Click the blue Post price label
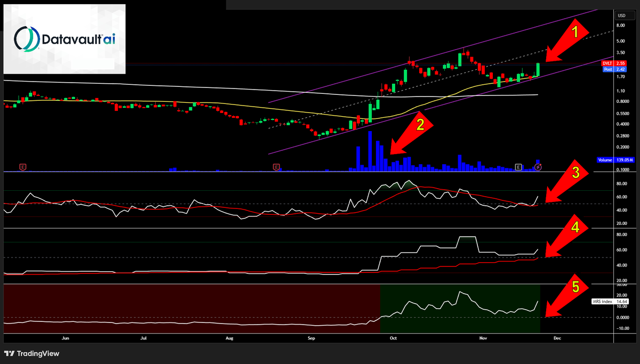Screen dimensions: 640x364 pyautogui.click(x=608, y=69)
